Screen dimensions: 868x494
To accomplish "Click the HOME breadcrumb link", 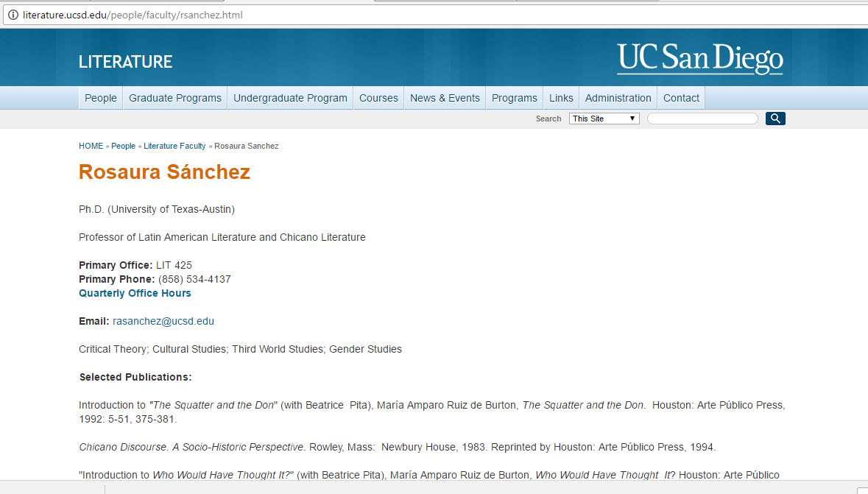I will click(91, 146).
